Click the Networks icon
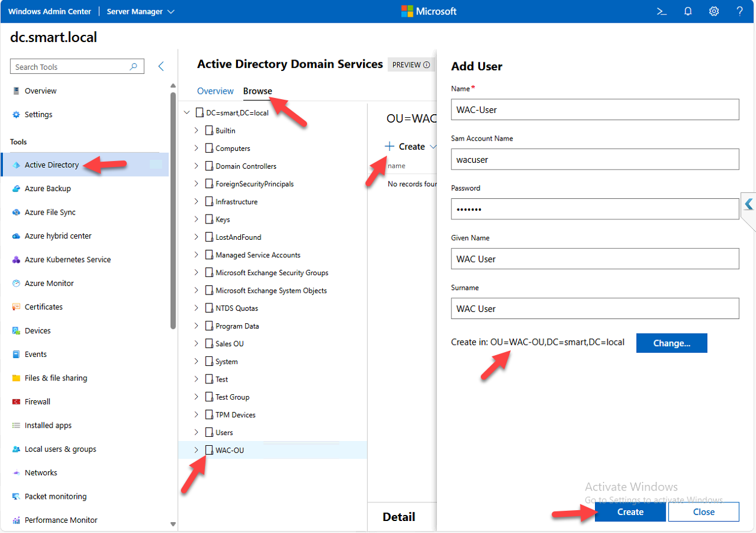 click(x=16, y=473)
